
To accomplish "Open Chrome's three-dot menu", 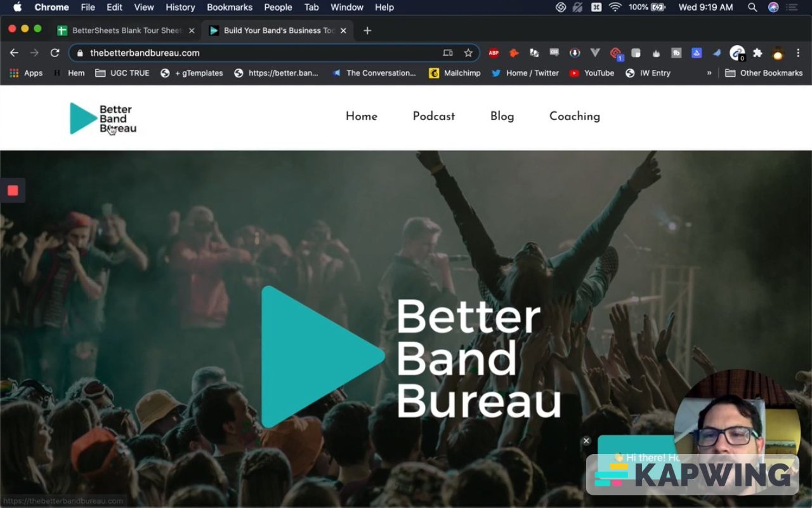I will [x=799, y=53].
